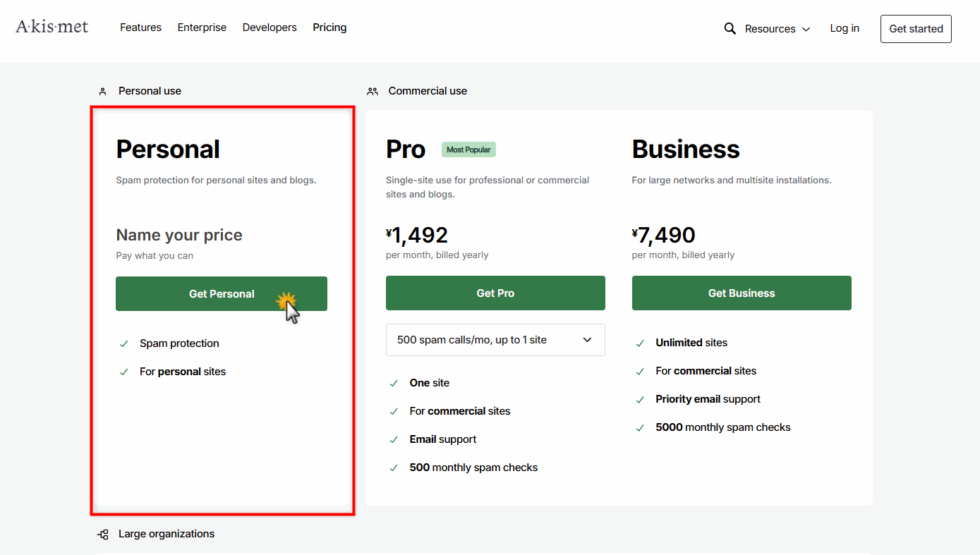Screen dimensions: 980x555
Task: Expand the Resources menu
Action: point(778,29)
